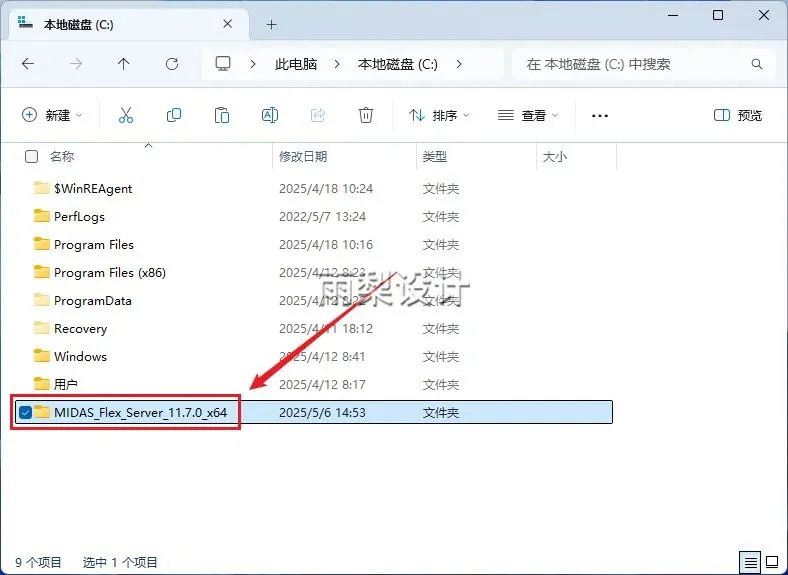Click the drive icon in the window tab
This screenshot has height=575, width=788.
[25, 23]
